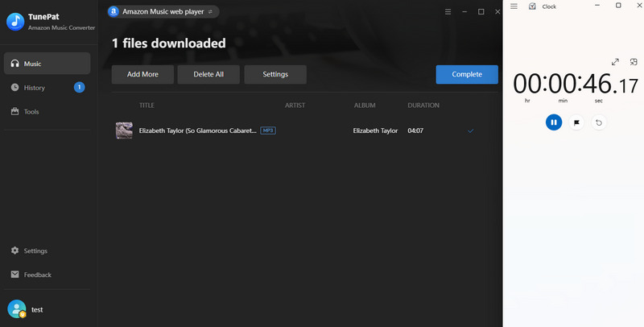Open the Music section in sidebar

pos(47,64)
